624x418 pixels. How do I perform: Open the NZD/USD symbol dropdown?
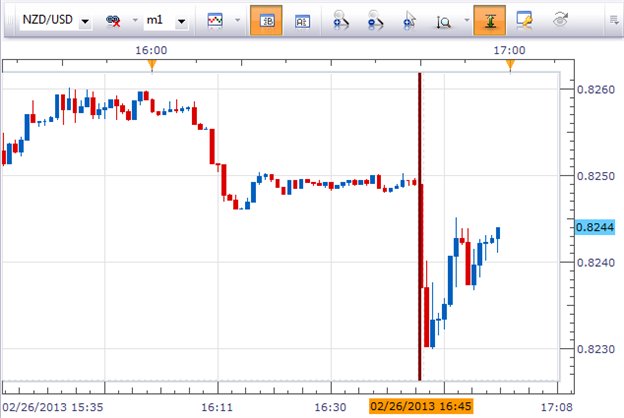click(x=85, y=21)
